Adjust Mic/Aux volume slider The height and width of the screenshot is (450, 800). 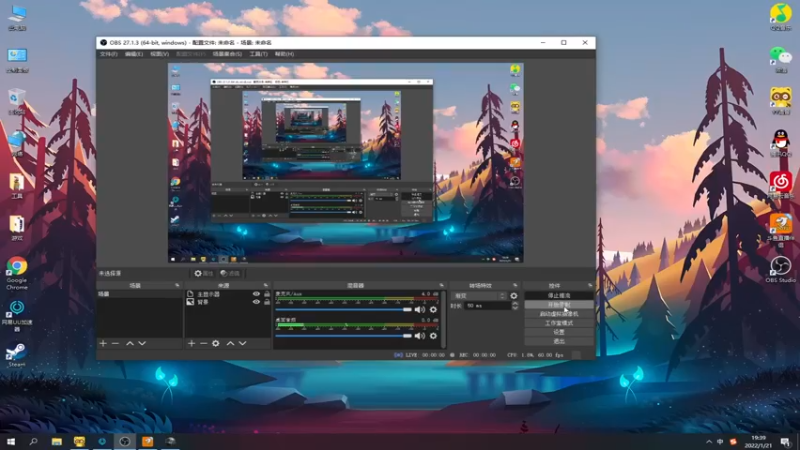click(344, 309)
